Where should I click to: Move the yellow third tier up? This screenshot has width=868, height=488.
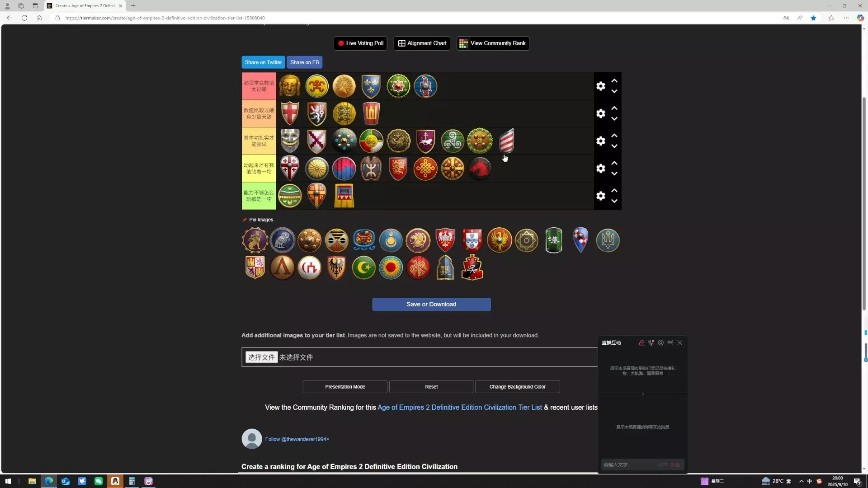(x=614, y=136)
